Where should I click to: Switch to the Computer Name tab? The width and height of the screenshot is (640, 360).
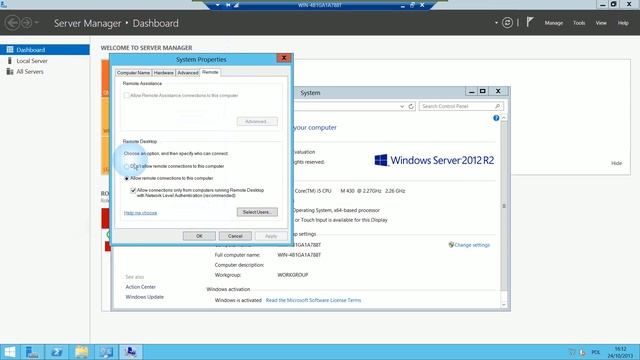(133, 73)
